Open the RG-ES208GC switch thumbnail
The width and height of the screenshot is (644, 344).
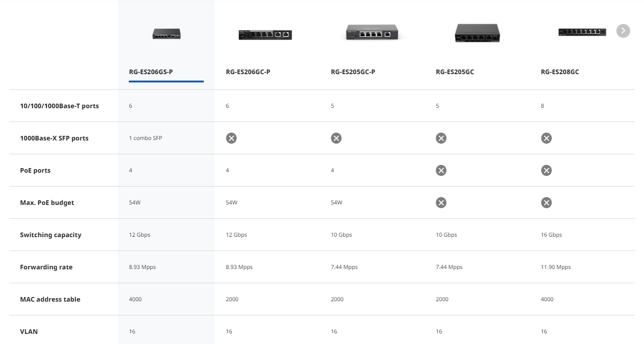pos(582,32)
